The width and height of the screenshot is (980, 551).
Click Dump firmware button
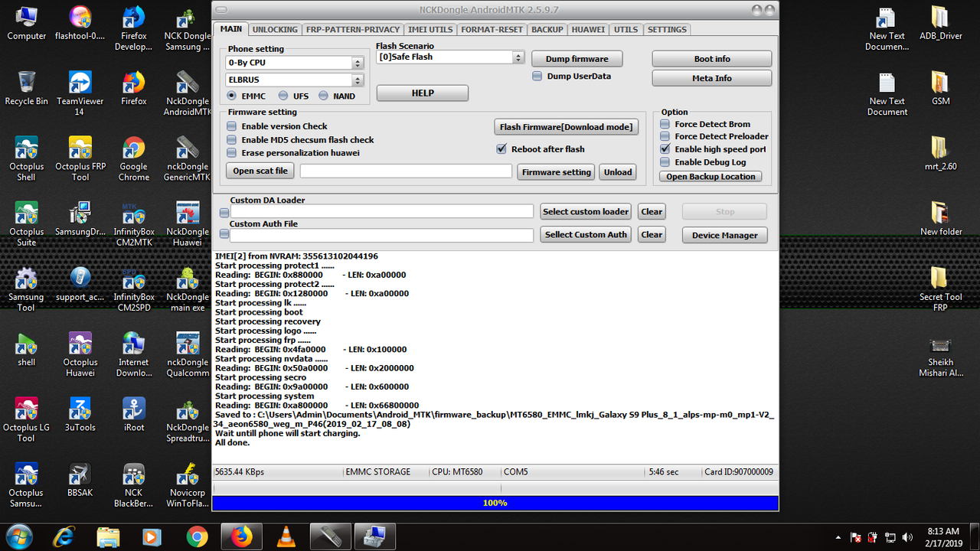point(577,59)
